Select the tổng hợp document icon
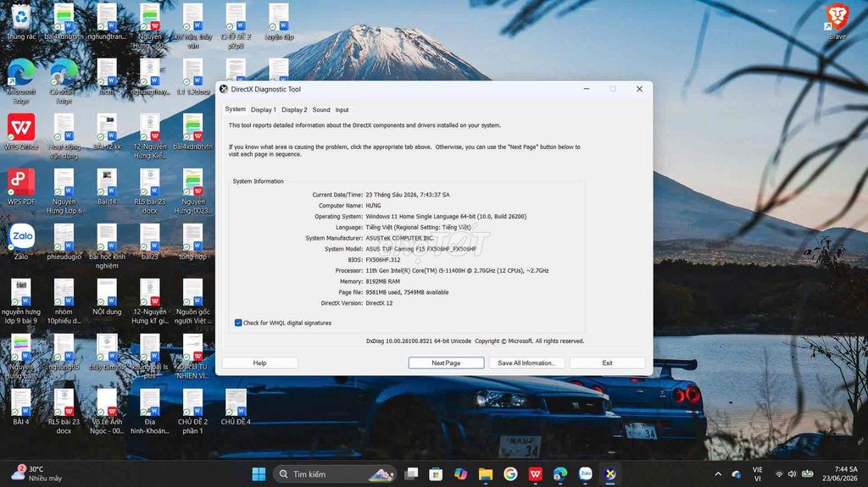The width and height of the screenshot is (868, 487). pos(192,242)
